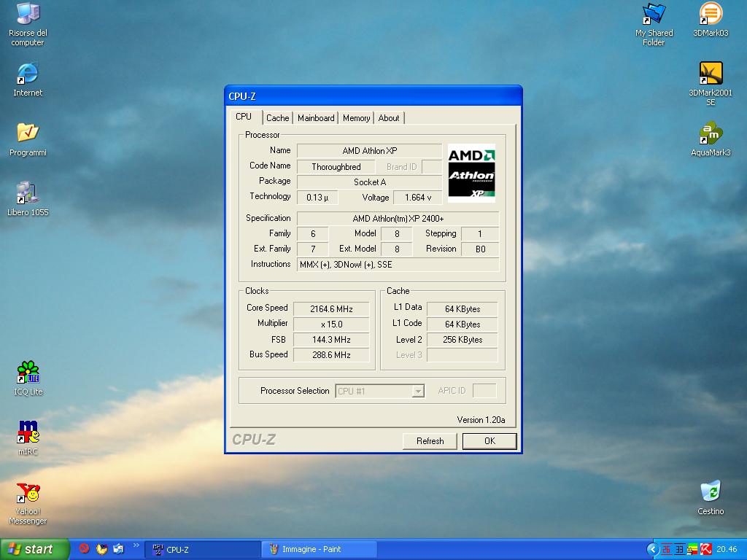This screenshot has width=747, height=560.
Task: Select the My Shared Folder icon
Action: click(654, 24)
